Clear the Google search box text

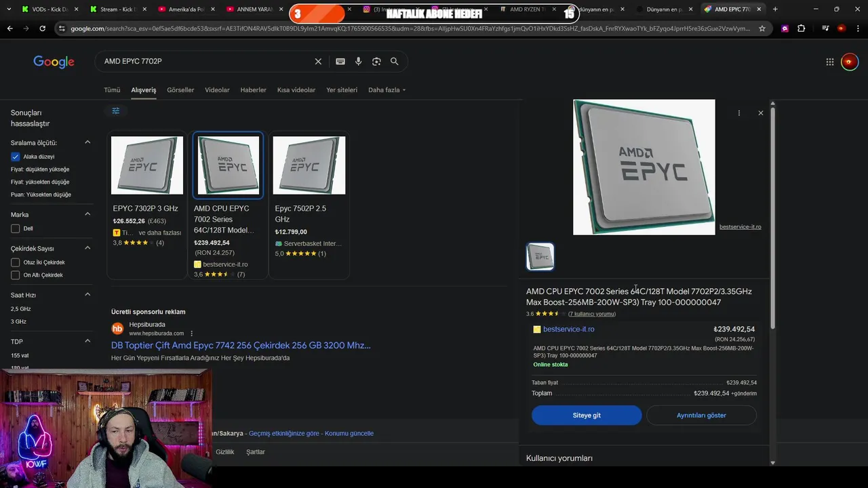coord(318,61)
